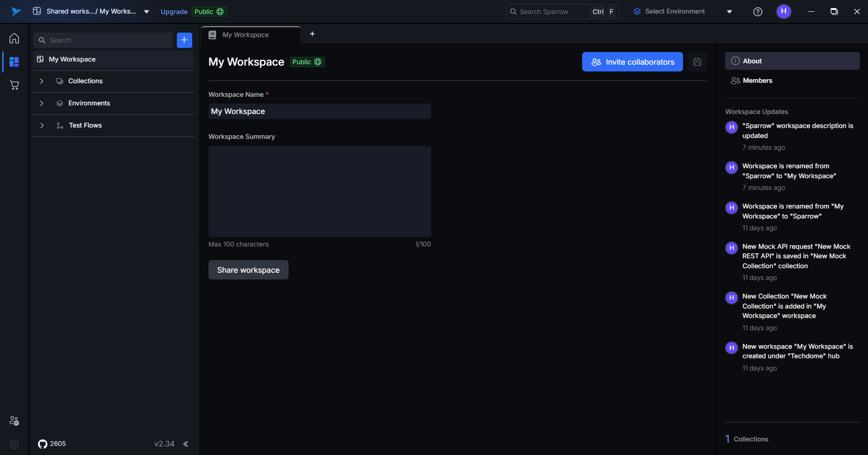Expand the Environments tree section
The image size is (868, 455).
[x=42, y=104]
